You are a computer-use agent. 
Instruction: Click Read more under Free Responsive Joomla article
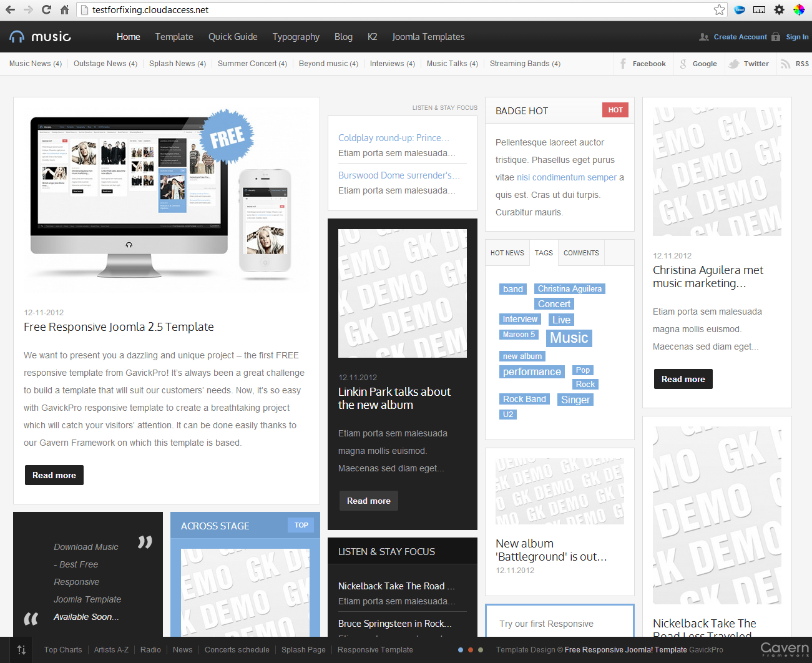[54, 475]
